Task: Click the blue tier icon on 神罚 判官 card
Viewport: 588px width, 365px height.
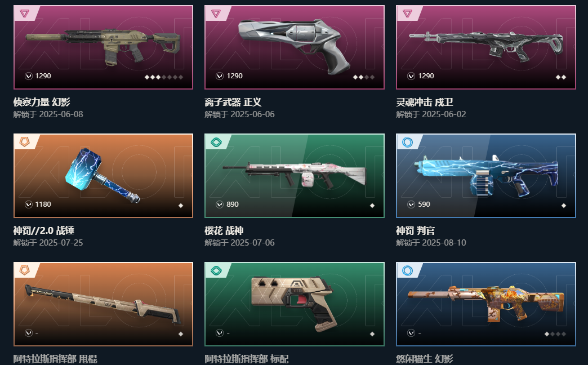Action: pos(407,142)
